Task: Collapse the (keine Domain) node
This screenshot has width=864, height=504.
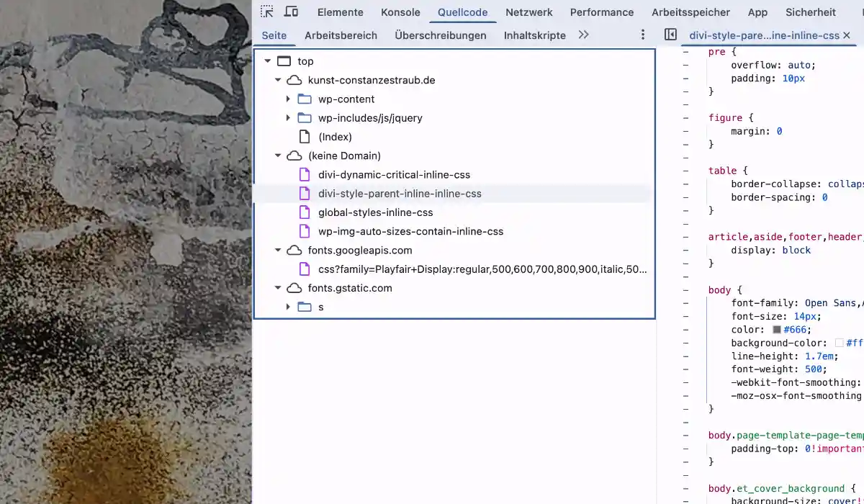Action: tap(278, 156)
